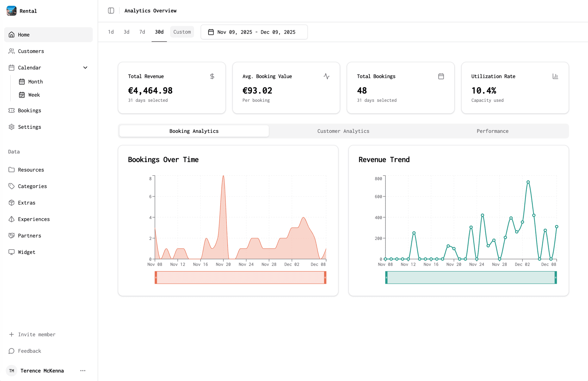The width and height of the screenshot is (588, 381).
Task: Select the 7d time range
Action: [142, 32]
